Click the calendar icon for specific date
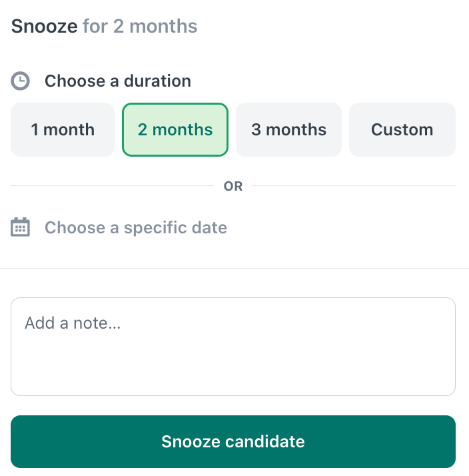 pos(20,227)
